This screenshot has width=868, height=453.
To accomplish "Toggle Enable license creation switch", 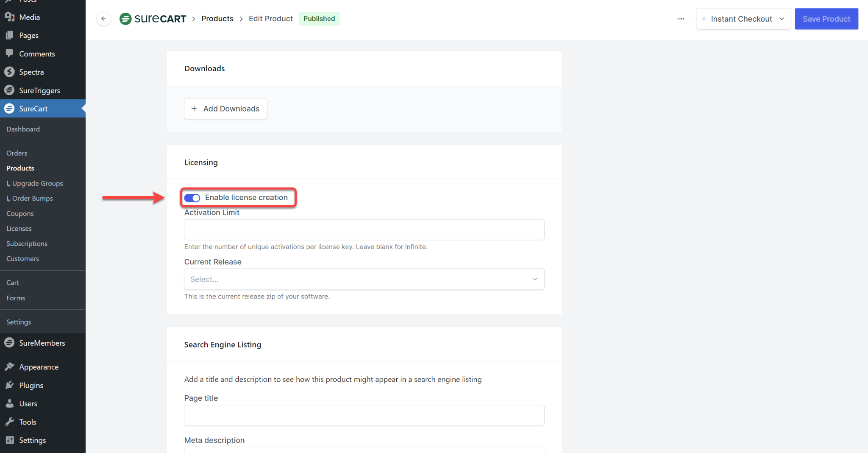I will (x=192, y=198).
